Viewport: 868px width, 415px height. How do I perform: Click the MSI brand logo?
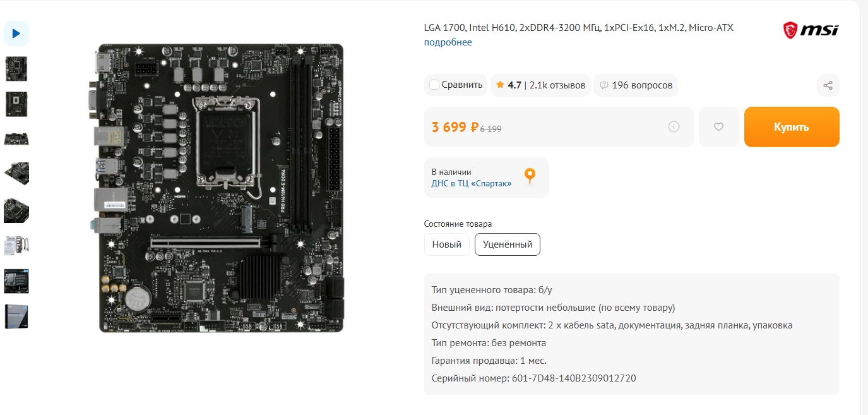point(811,30)
